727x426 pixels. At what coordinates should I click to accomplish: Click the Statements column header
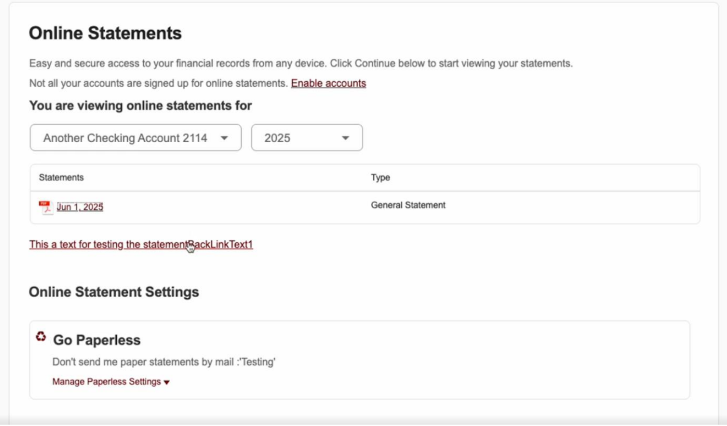click(x=61, y=177)
